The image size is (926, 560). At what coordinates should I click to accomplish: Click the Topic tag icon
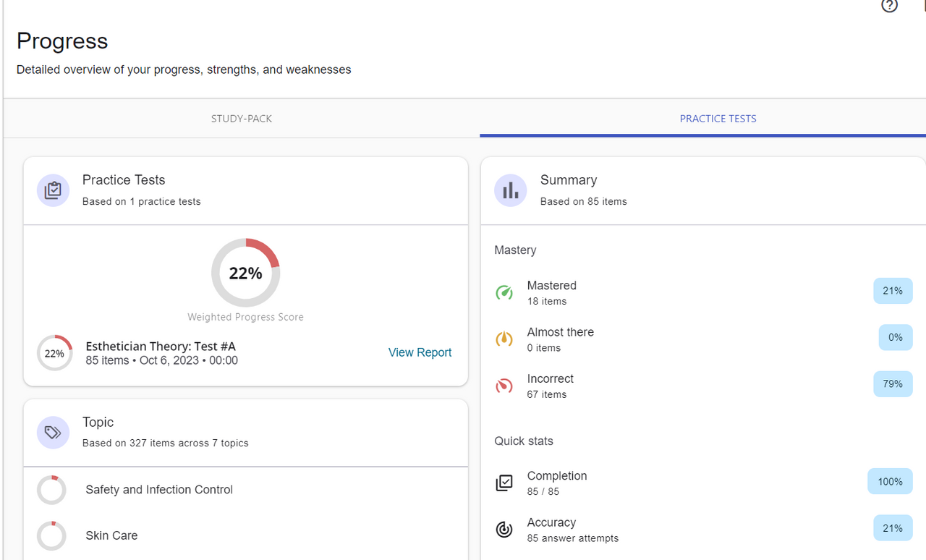pyautogui.click(x=53, y=433)
